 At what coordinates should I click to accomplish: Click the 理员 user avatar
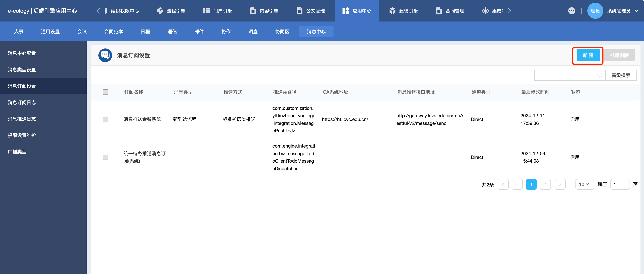click(x=595, y=11)
